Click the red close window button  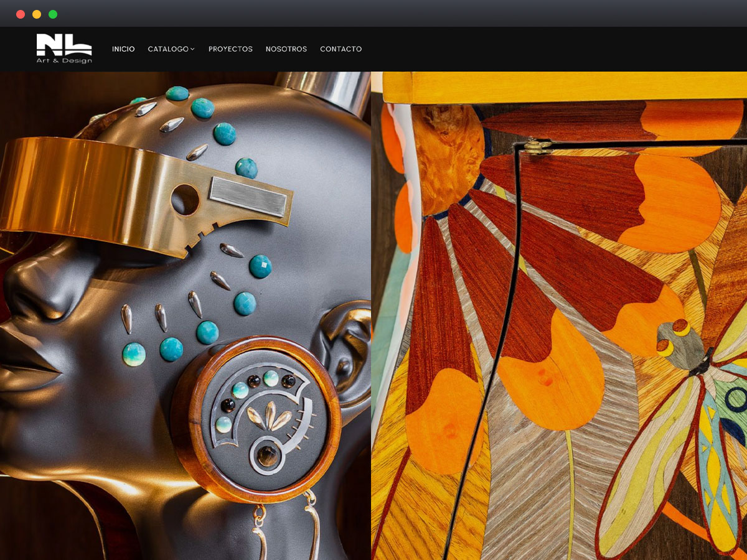click(21, 14)
